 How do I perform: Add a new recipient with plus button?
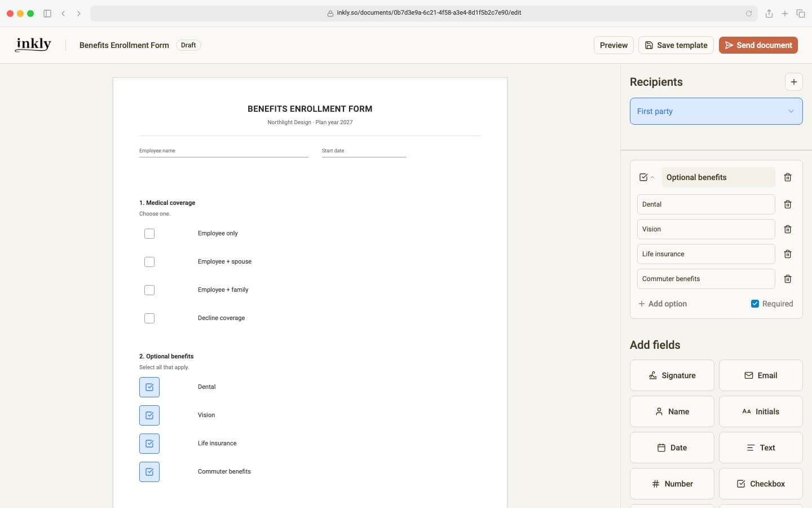793,82
